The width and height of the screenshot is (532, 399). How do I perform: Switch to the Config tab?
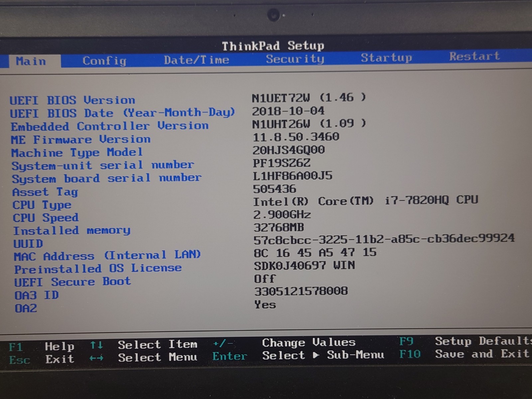click(x=104, y=61)
